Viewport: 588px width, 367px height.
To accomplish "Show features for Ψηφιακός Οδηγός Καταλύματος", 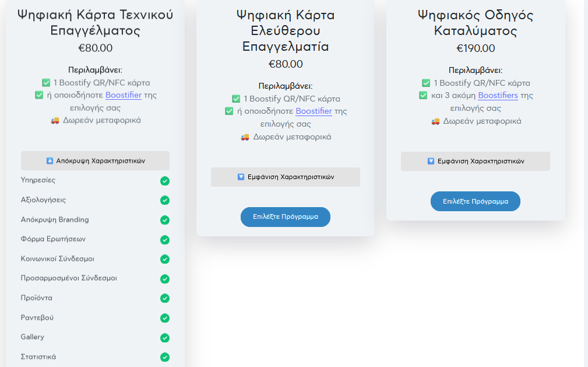I will click(475, 161).
